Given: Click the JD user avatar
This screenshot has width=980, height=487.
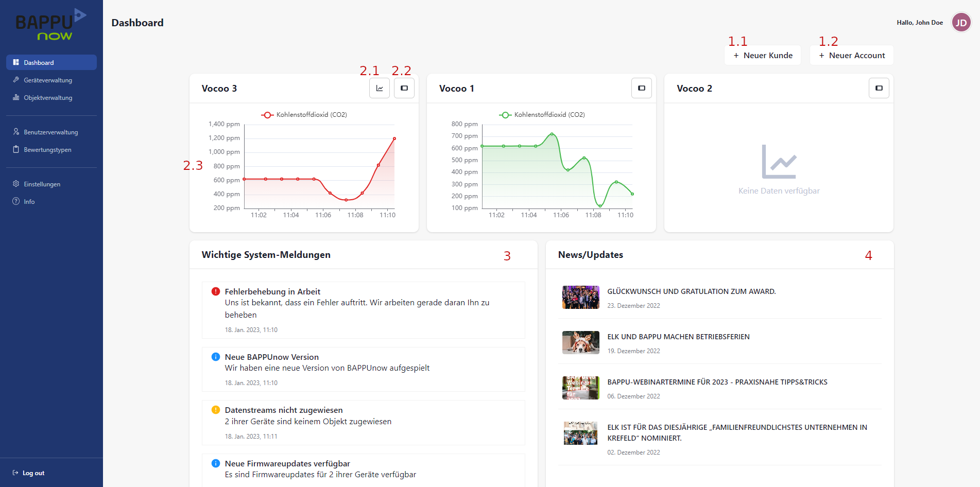Looking at the screenshot, I should tap(961, 23).
